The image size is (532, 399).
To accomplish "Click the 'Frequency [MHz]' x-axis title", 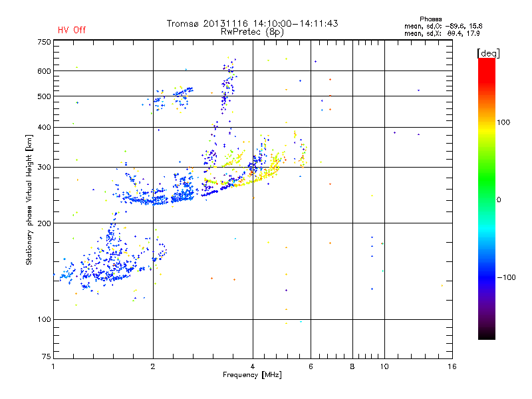I will 252,375.
